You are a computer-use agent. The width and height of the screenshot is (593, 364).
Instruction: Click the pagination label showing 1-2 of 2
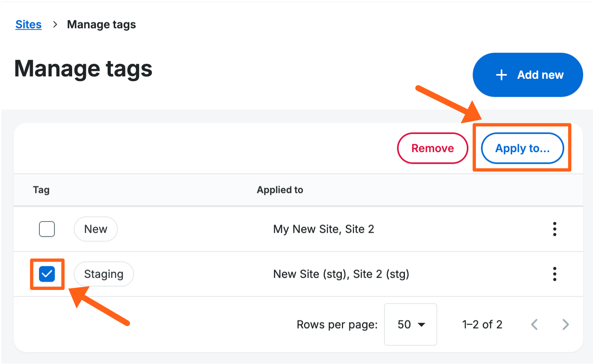click(482, 324)
